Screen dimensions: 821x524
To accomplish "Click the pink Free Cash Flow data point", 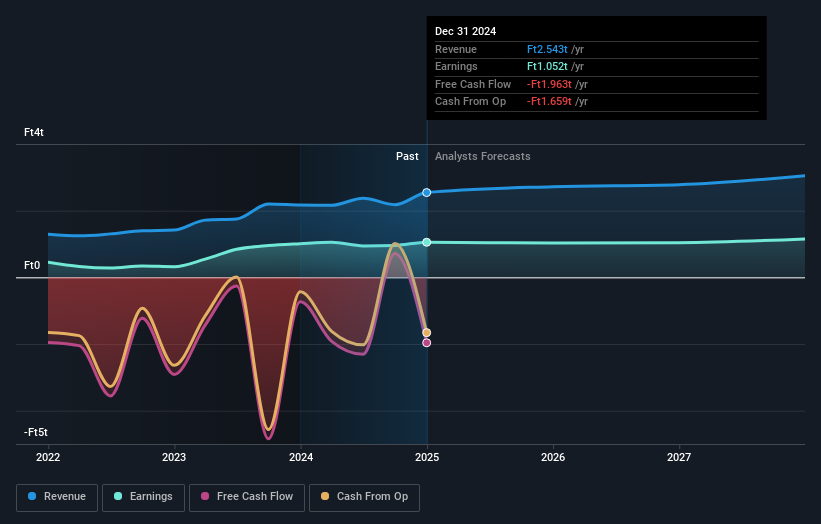I will click(x=427, y=343).
